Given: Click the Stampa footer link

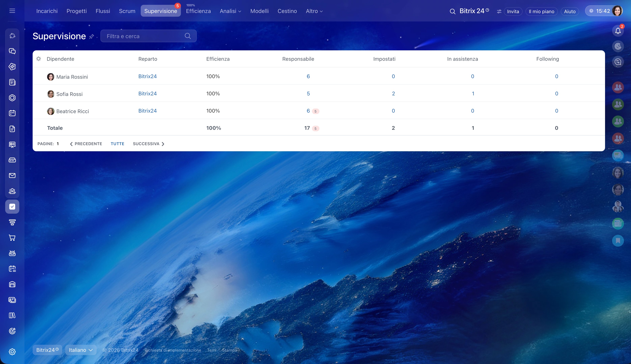Looking at the screenshot, I should point(229,350).
